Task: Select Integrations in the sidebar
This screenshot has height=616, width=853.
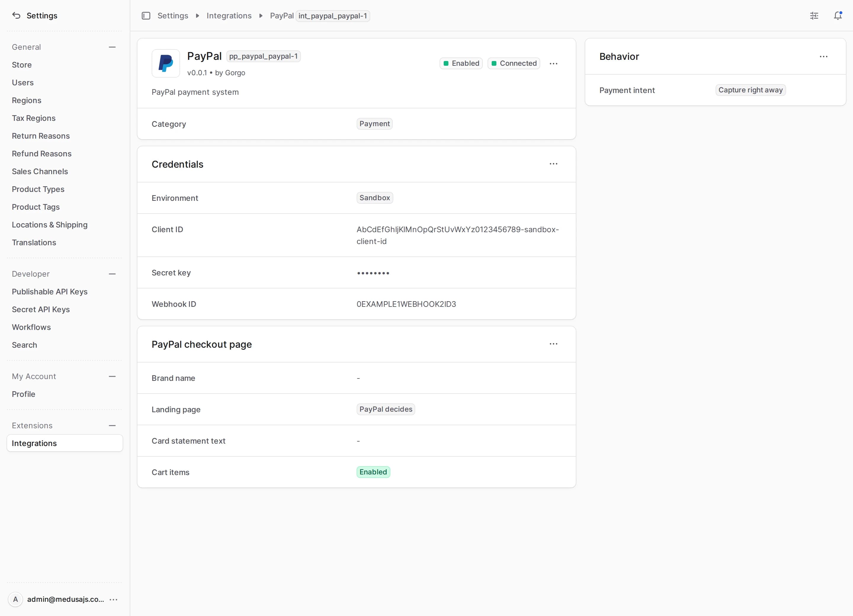Action: point(65,443)
